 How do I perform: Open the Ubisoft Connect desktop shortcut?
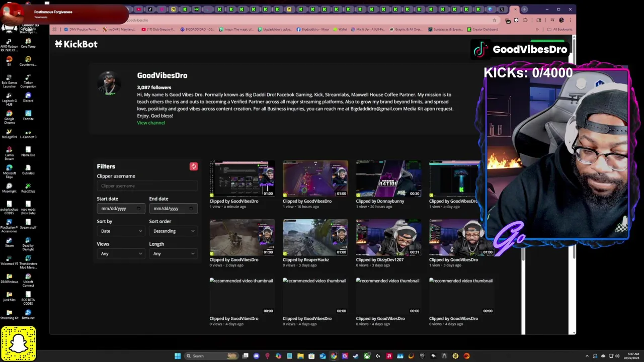point(28,280)
